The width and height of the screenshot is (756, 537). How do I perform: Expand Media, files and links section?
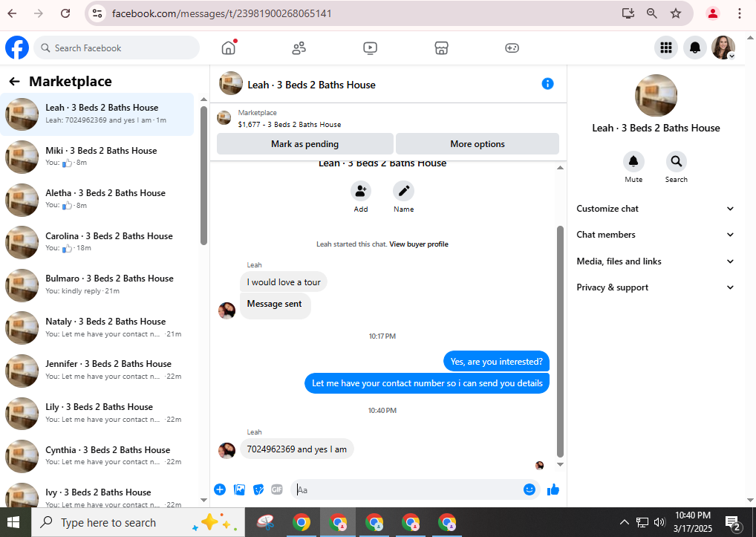656,261
